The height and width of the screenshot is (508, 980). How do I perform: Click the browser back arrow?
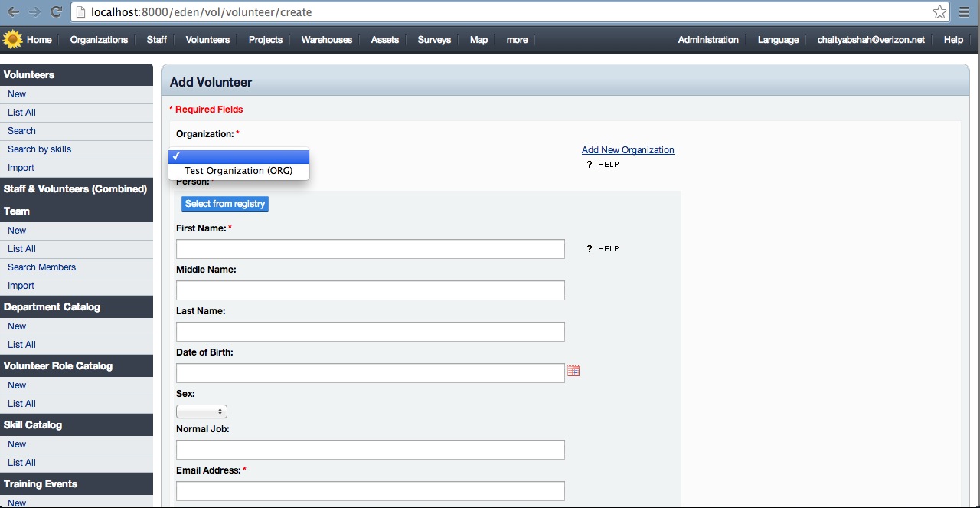13,12
